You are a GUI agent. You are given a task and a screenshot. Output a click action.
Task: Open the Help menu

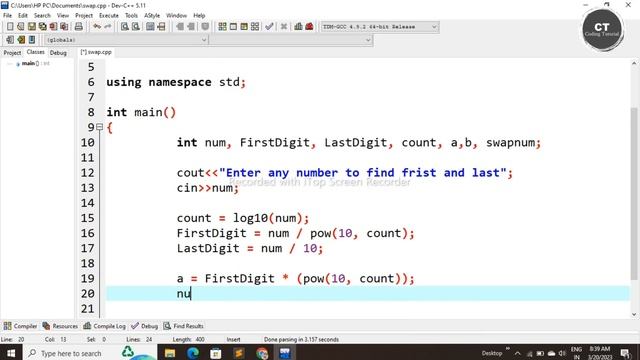[x=199, y=16]
